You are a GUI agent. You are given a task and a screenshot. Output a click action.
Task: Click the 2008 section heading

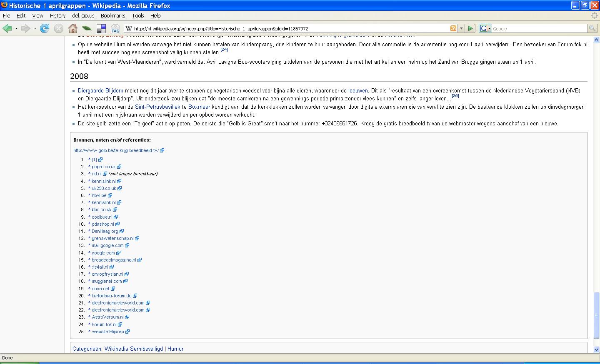click(79, 76)
